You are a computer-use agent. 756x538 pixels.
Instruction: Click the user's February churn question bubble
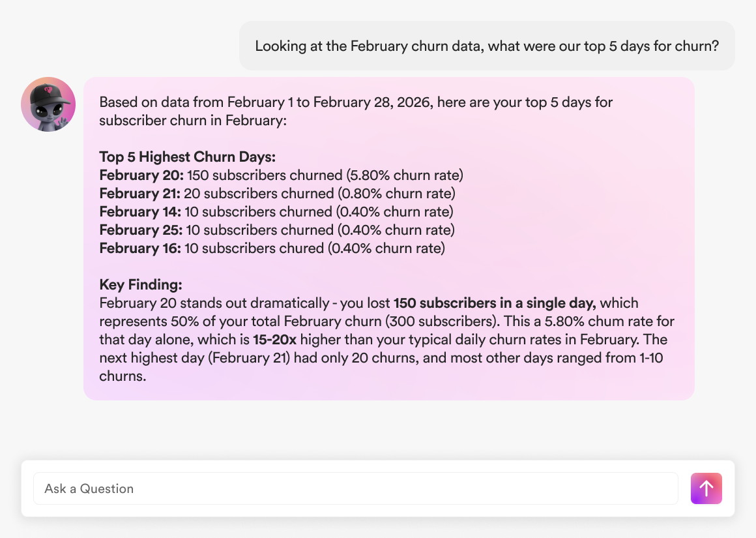pyautogui.click(x=486, y=46)
